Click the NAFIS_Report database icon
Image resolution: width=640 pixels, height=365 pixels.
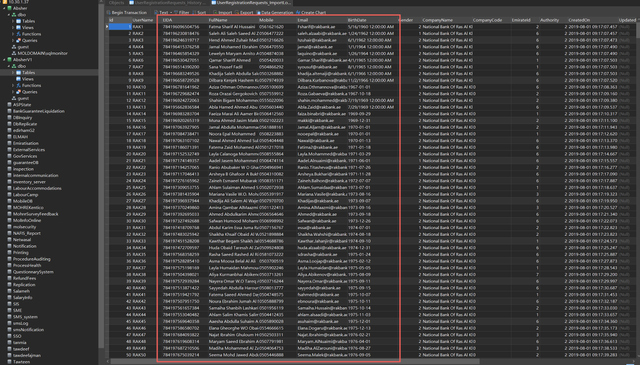click(9, 234)
